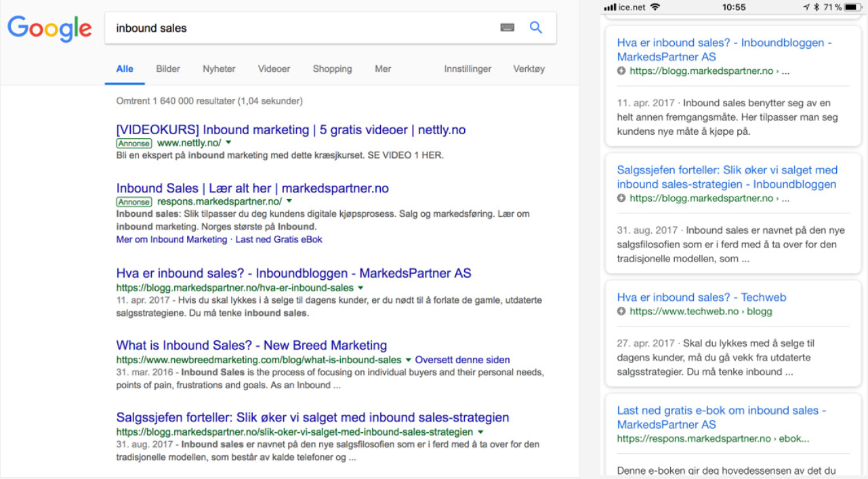Open the VIDEOKURS Inbound marketing ad link
This screenshot has width=868, height=479.
click(291, 130)
